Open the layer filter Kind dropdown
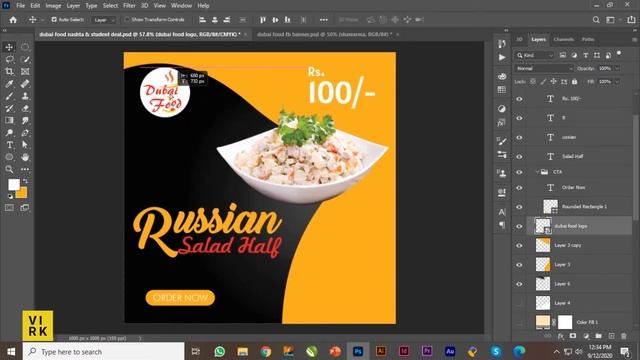This screenshot has width=640, height=360. [535, 55]
